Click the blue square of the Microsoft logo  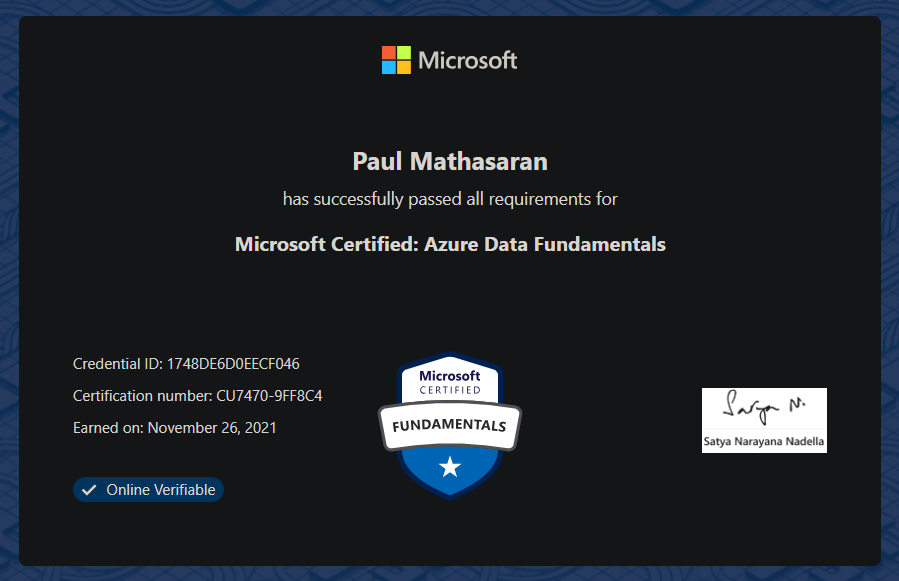[389, 67]
